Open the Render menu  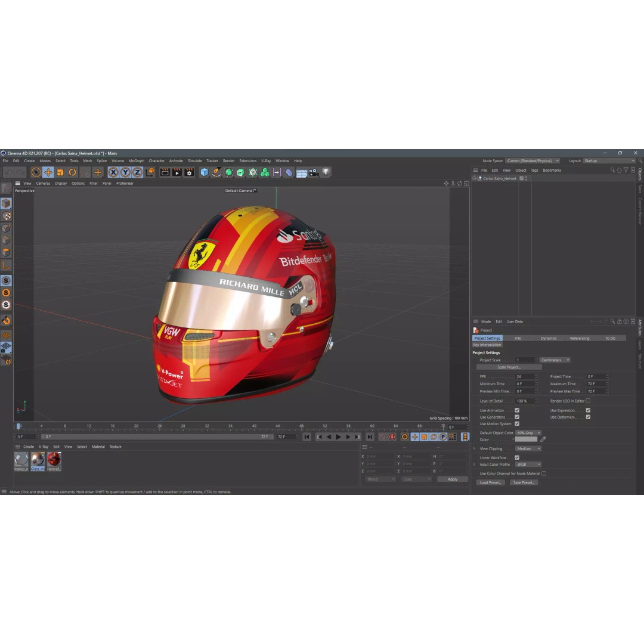tap(228, 161)
